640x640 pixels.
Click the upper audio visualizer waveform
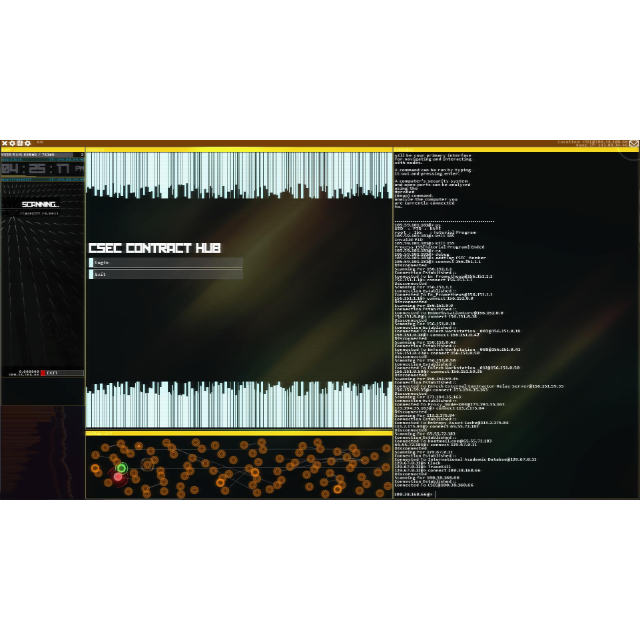click(x=238, y=175)
